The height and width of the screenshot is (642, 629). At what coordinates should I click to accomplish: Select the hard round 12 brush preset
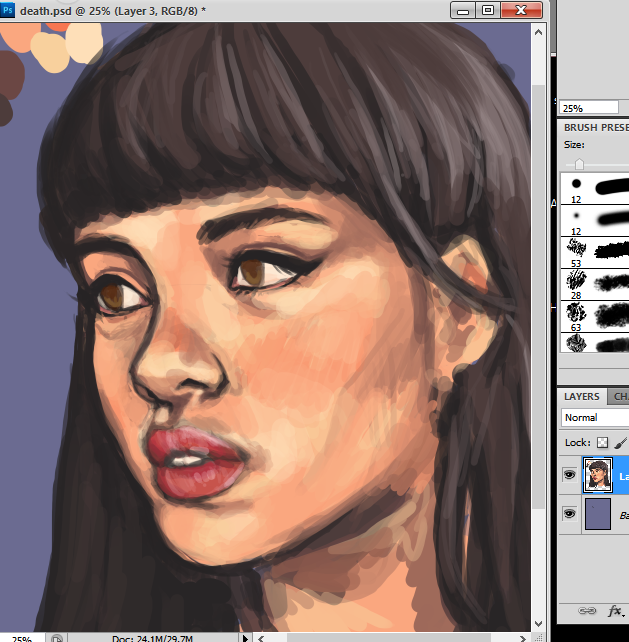pos(595,188)
